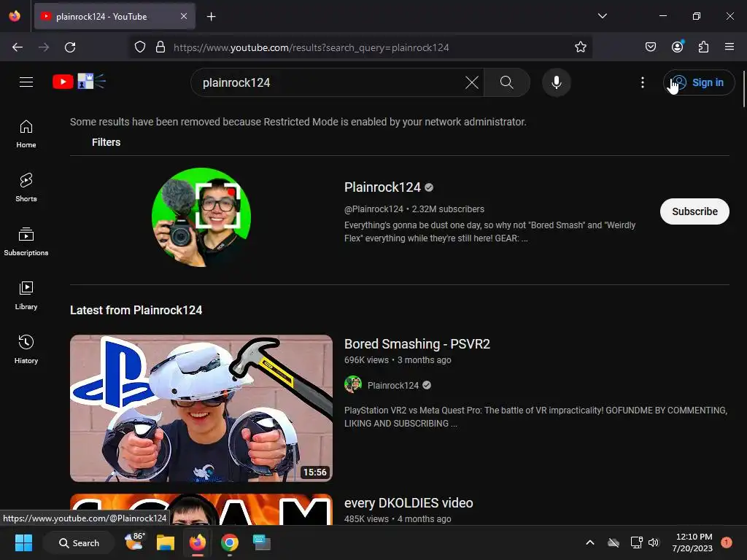Open File Explorer from taskbar
747x560 pixels.
[166, 542]
